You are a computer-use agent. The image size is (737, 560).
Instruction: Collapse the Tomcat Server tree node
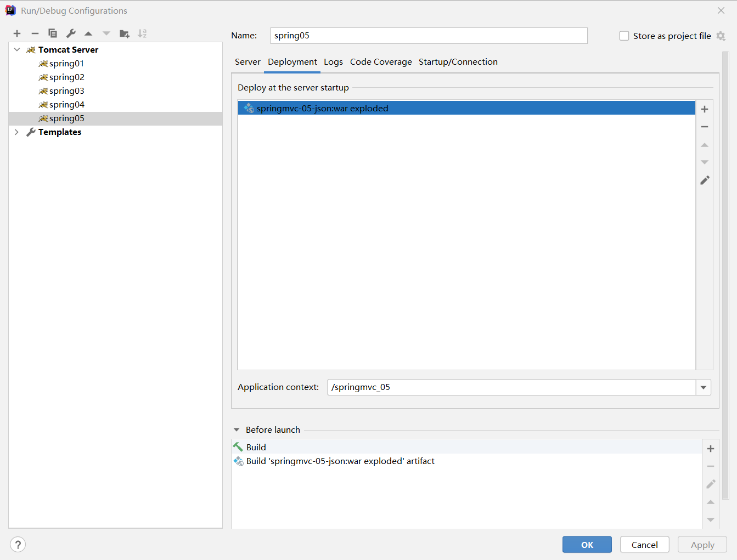point(17,49)
